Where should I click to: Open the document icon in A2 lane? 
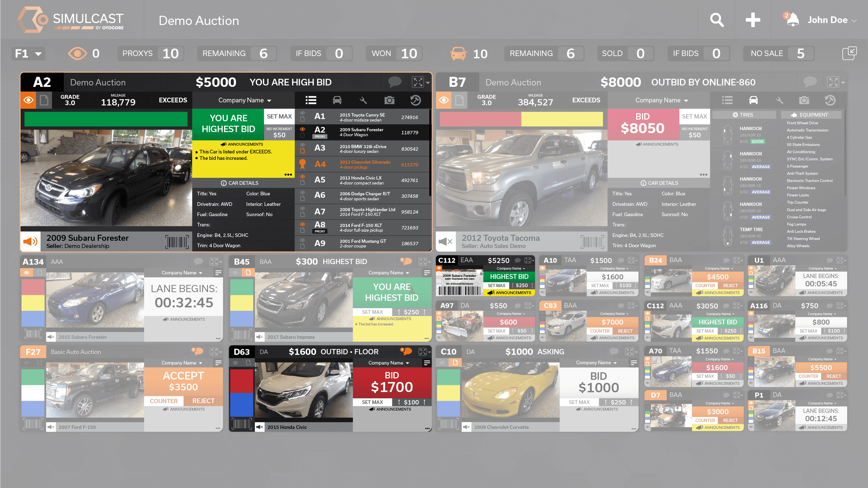(x=44, y=100)
